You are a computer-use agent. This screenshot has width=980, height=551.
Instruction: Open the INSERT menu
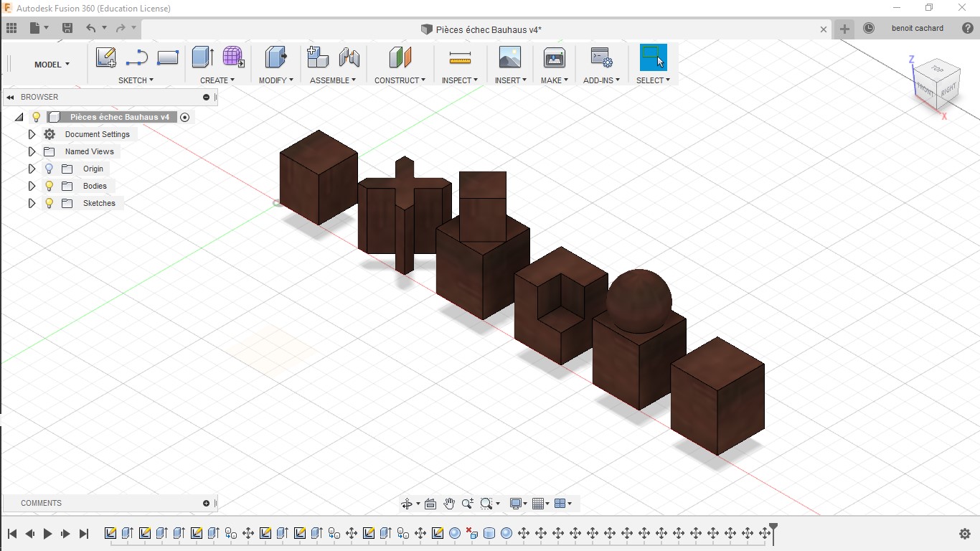[511, 80]
